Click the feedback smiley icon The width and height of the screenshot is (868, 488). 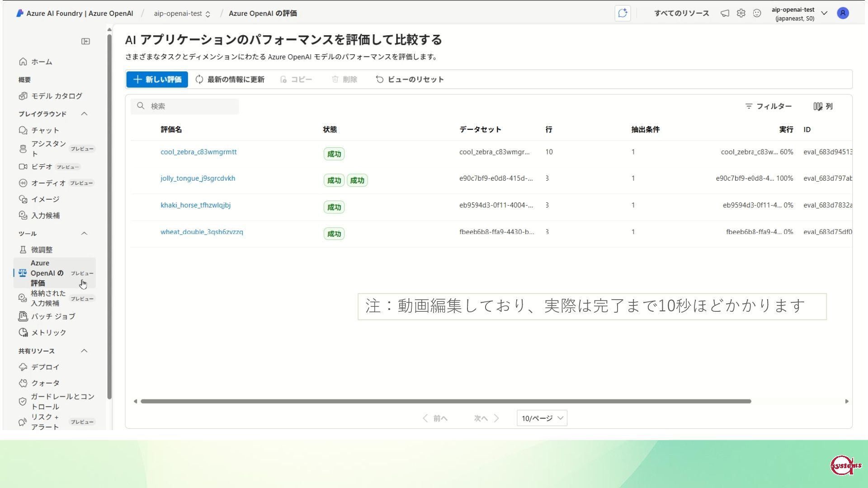[757, 13]
